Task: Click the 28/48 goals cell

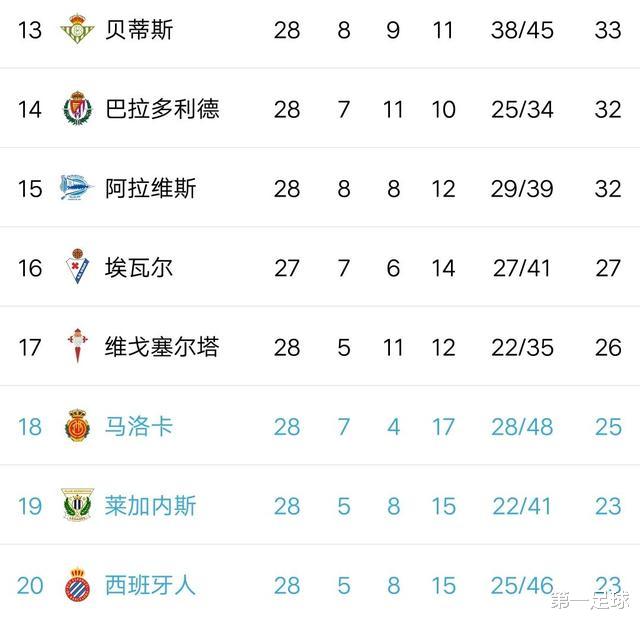Action: click(x=522, y=426)
